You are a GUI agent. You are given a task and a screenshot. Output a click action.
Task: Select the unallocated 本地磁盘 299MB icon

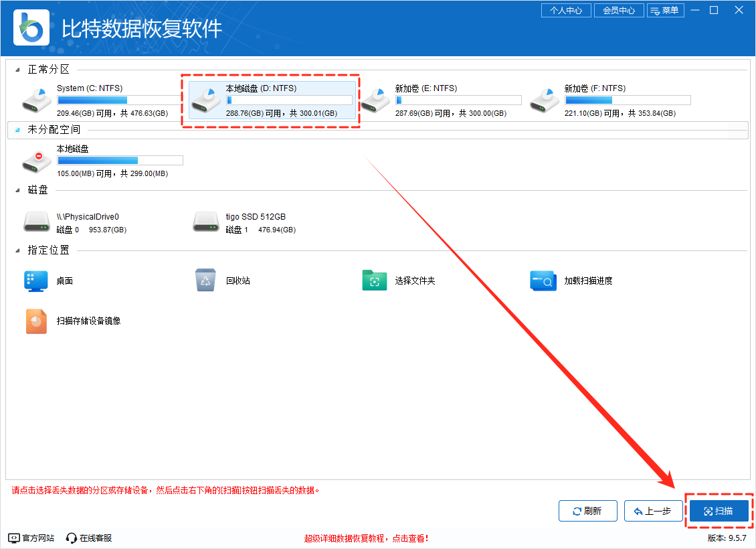tap(36, 161)
